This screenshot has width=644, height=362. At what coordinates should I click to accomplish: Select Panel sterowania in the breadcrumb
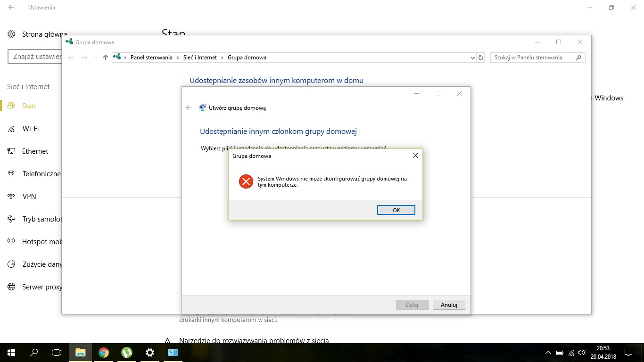[x=151, y=58]
